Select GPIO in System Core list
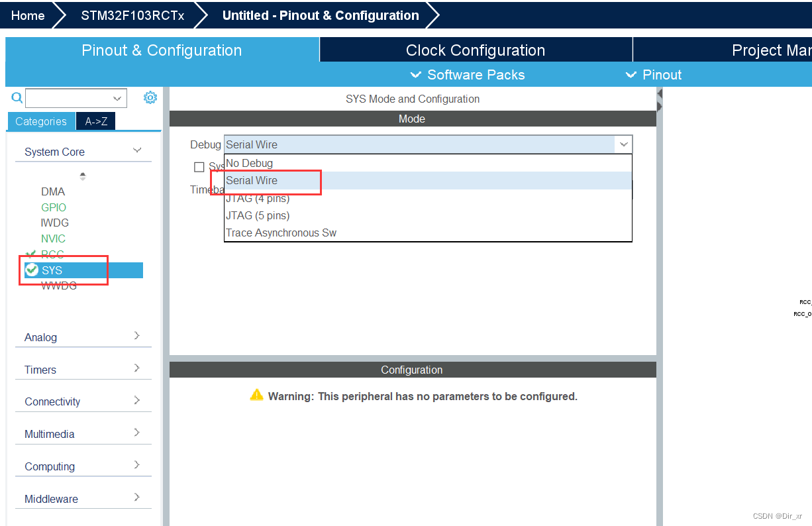 54,207
